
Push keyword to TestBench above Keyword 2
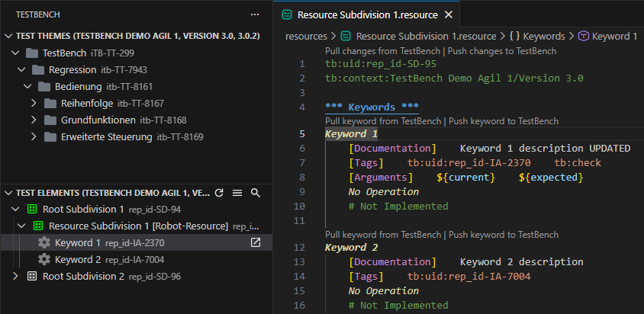pyautogui.click(x=504, y=235)
